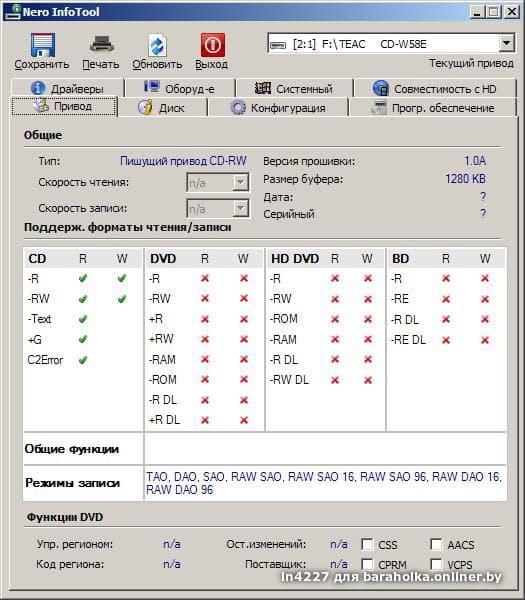Click the CD -Text format row label
Screen dimensions: 525x600
[39, 319]
